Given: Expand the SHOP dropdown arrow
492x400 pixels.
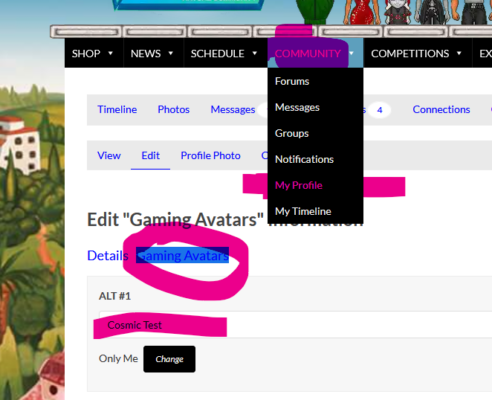Looking at the screenshot, I should coord(111,53).
